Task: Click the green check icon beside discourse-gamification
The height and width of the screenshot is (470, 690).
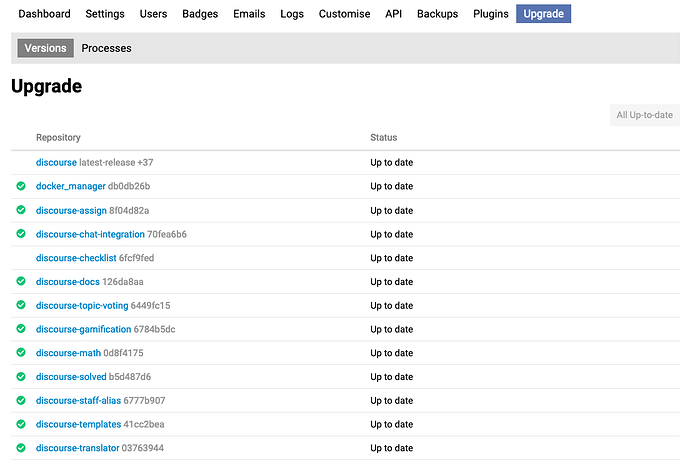Action: pyautogui.click(x=21, y=328)
